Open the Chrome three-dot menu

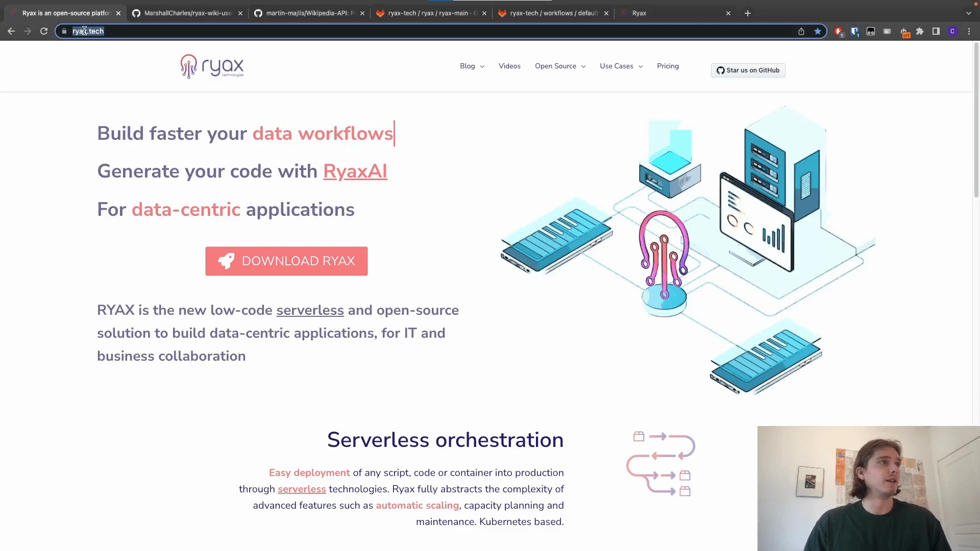(x=969, y=31)
